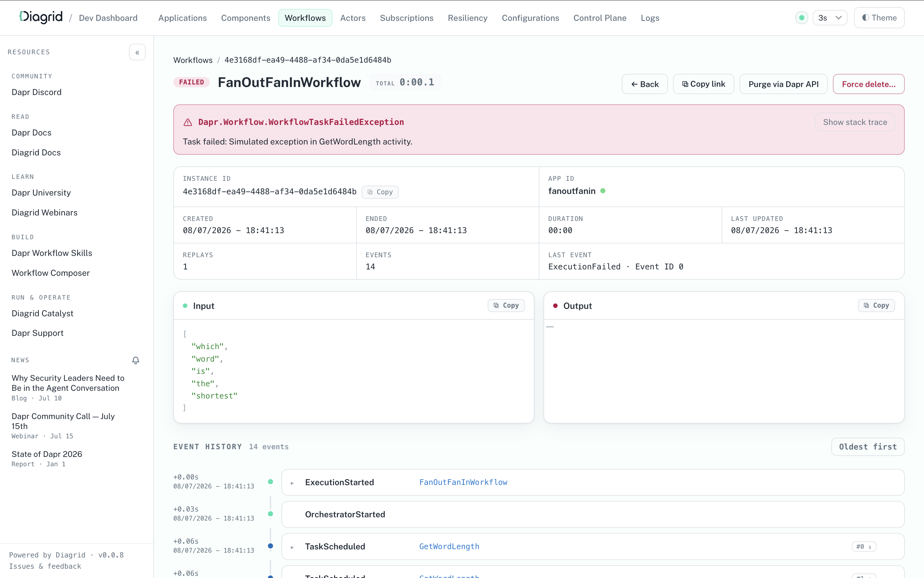Click the Workflows breadcrumb link
This screenshot has width=924, height=578.
pyautogui.click(x=193, y=60)
